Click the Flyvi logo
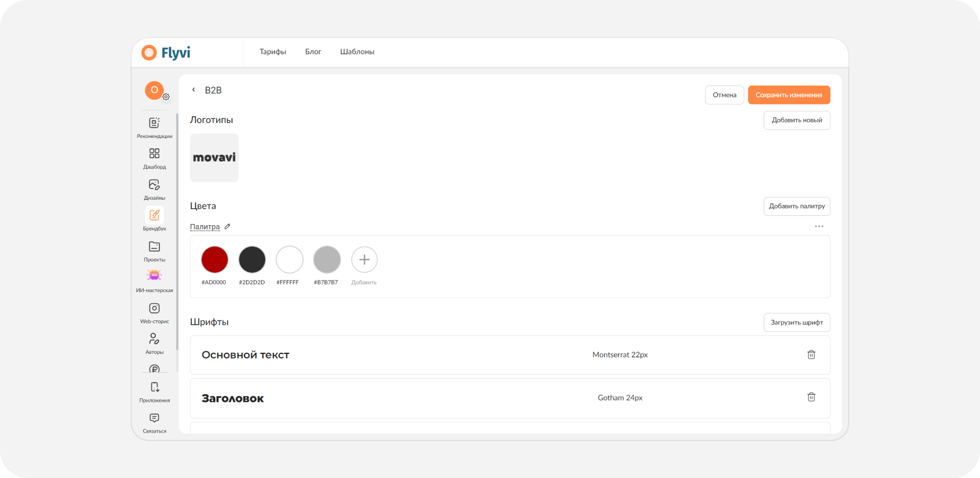This screenshot has height=478, width=980. 166,53
